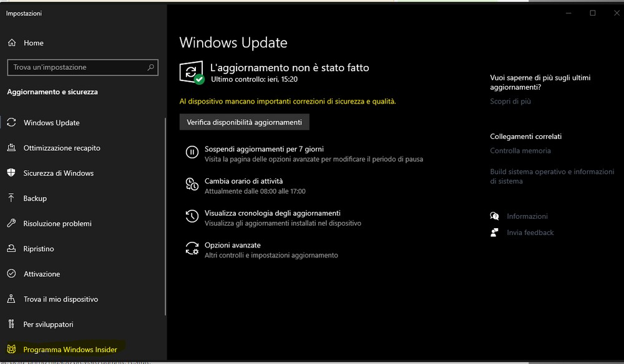The image size is (624, 364).
Task: Click the Opzioni avanzate gear icon
Action: [x=192, y=249]
